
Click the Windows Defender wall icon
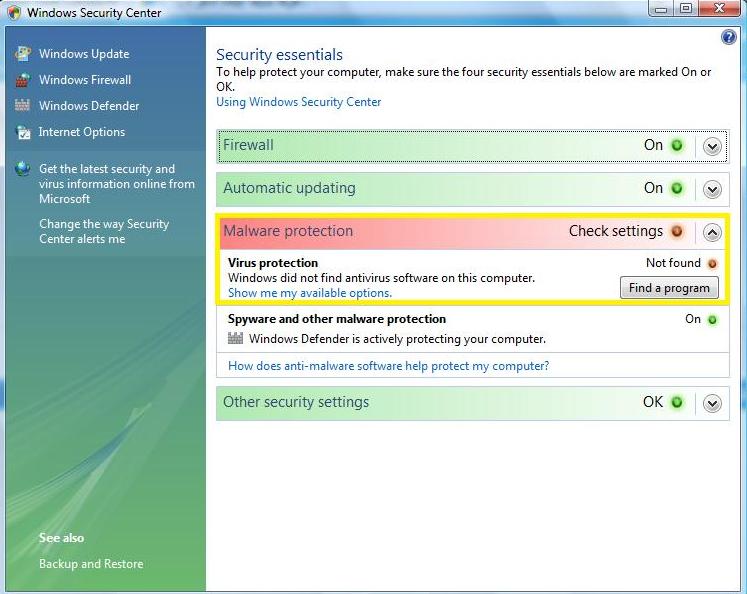[x=22, y=106]
